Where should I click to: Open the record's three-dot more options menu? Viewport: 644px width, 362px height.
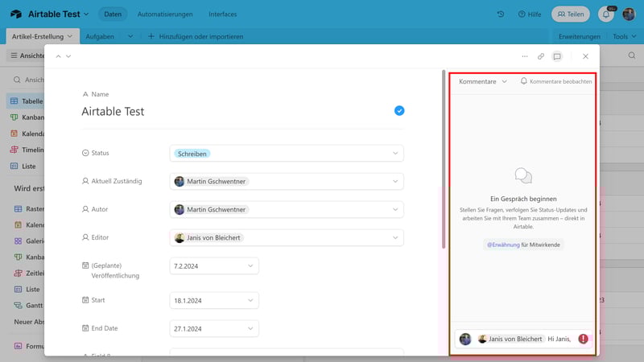click(x=525, y=56)
